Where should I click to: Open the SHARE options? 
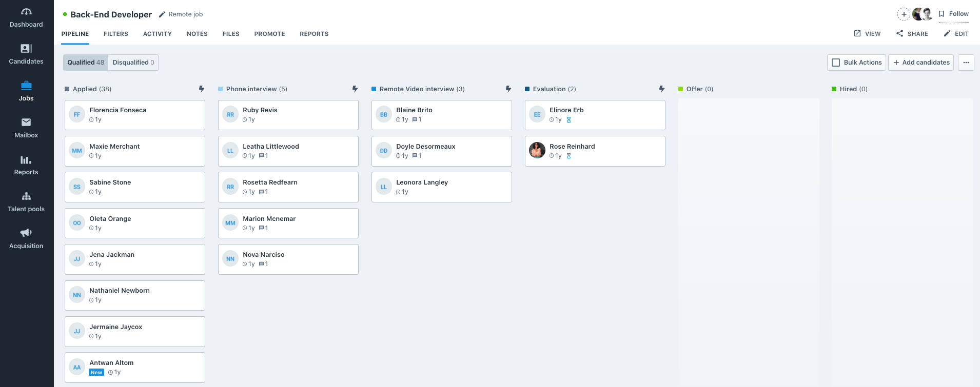(x=912, y=34)
